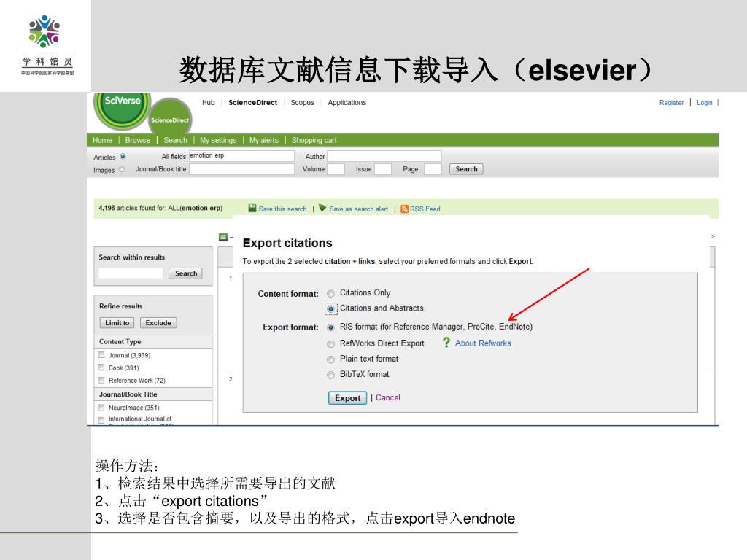Viewport: 747px width, 560px height.
Task: Select the Articles radio button
Action: point(123,156)
